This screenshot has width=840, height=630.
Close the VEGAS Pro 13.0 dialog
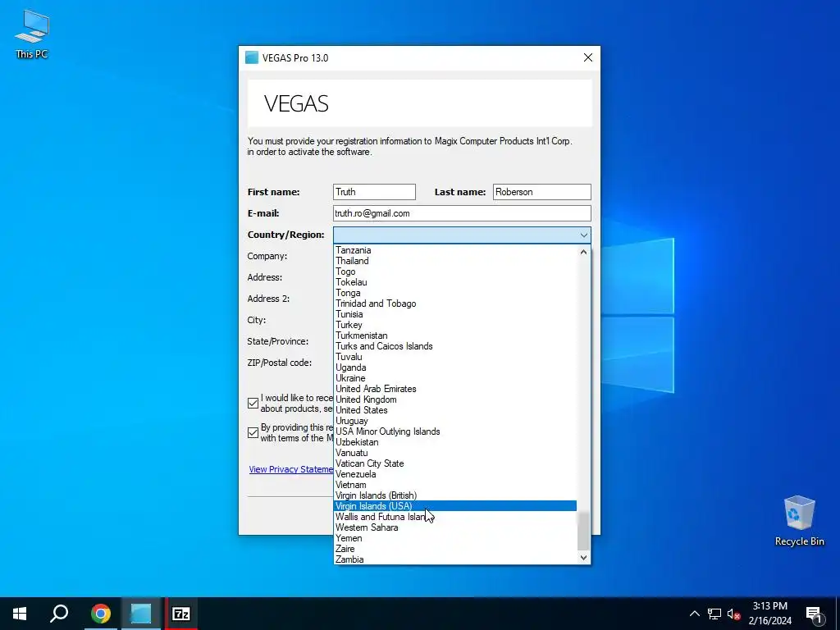point(587,58)
